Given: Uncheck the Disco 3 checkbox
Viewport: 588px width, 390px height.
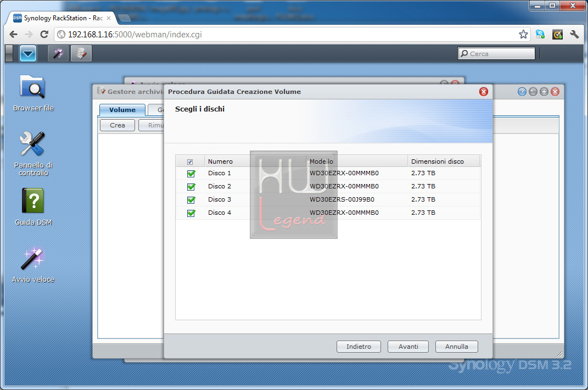Looking at the screenshot, I should 191,200.
